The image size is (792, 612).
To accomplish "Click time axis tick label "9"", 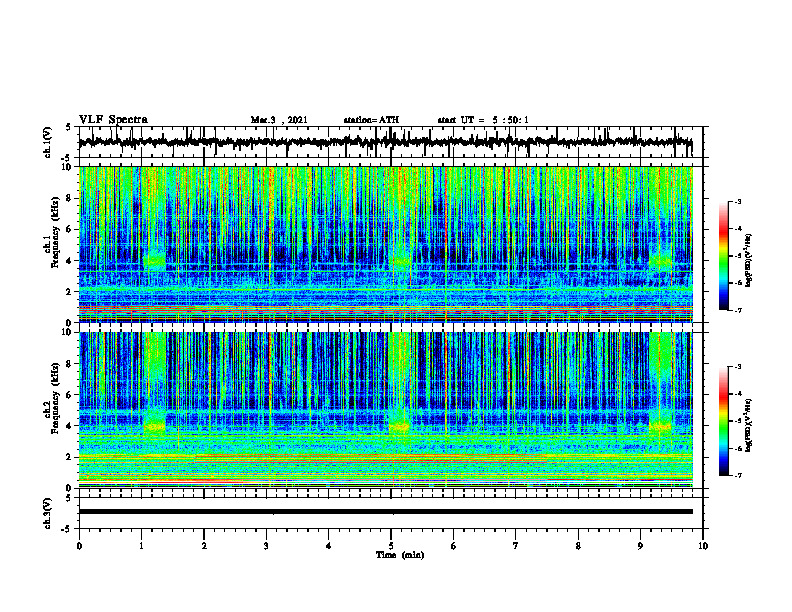I will (640, 546).
